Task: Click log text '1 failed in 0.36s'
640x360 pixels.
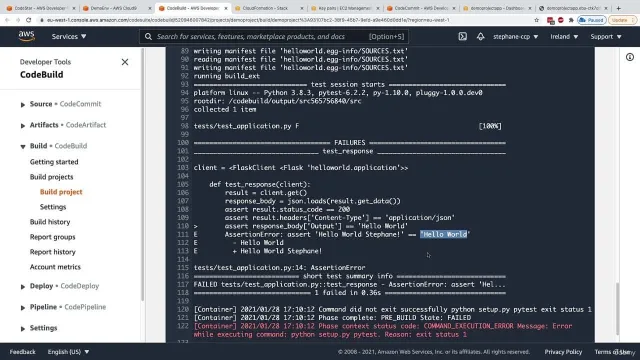Action: point(347,293)
